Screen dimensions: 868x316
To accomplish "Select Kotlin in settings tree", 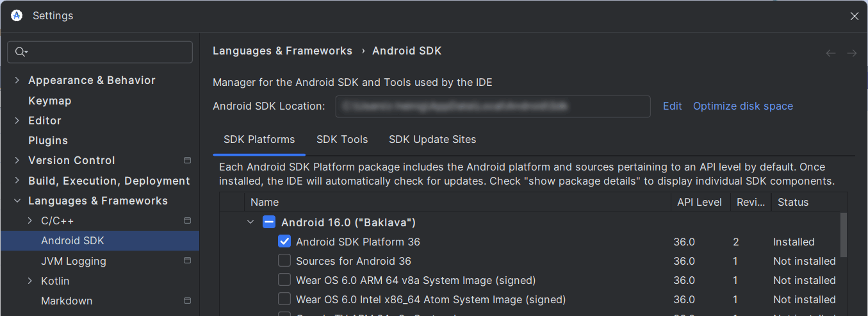I will click(55, 281).
